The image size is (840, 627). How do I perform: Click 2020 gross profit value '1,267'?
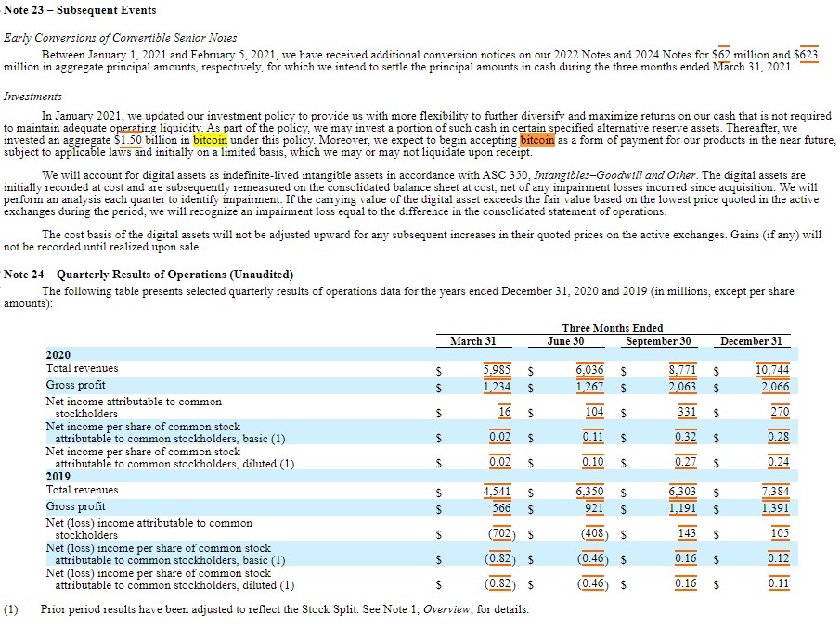589,387
